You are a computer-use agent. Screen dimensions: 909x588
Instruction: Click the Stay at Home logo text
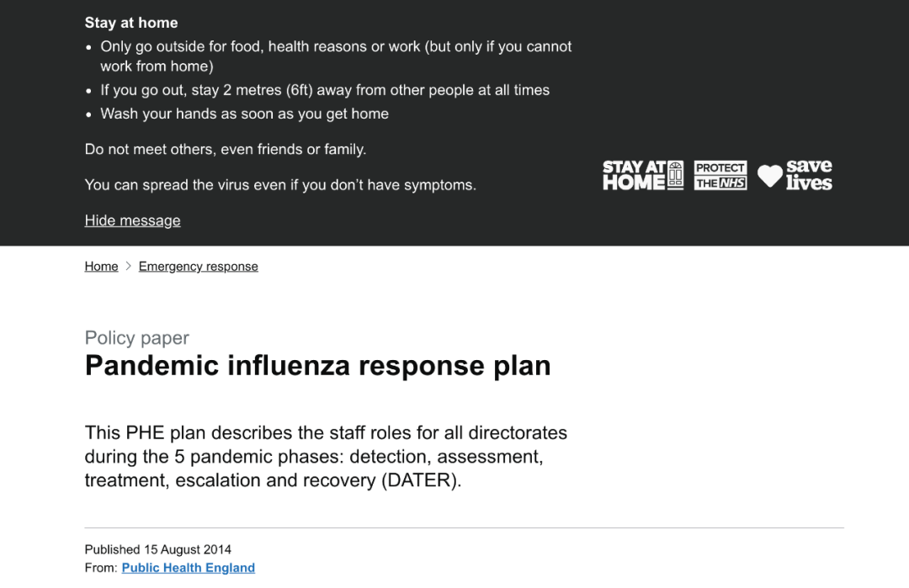point(634,175)
